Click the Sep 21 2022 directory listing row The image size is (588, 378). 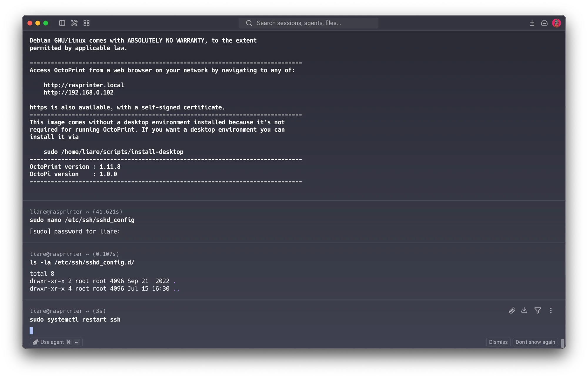(103, 281)
